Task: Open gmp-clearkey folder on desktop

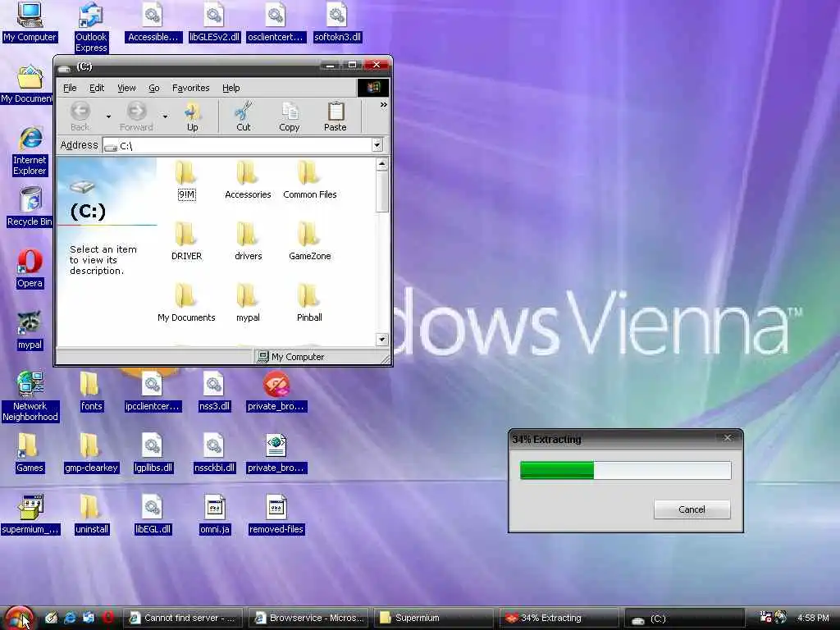Action: [91, 453]
